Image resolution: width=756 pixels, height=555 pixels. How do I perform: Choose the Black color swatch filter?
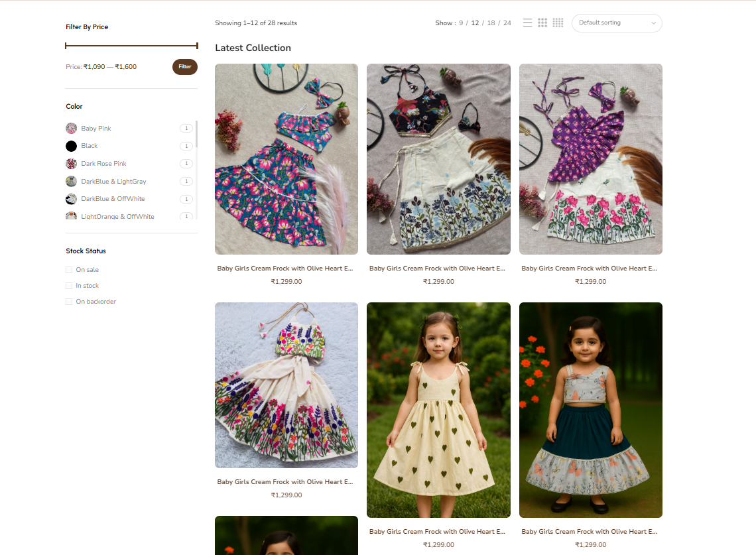pos(72,146)
